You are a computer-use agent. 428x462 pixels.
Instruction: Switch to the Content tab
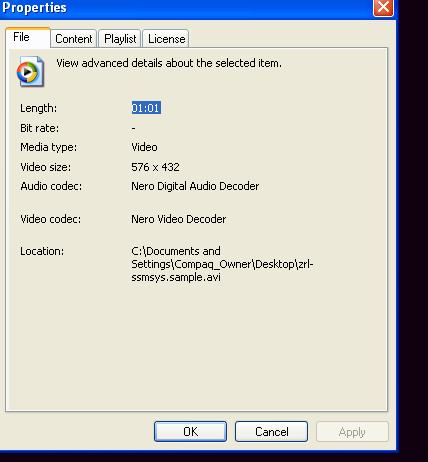coord(74,39)
